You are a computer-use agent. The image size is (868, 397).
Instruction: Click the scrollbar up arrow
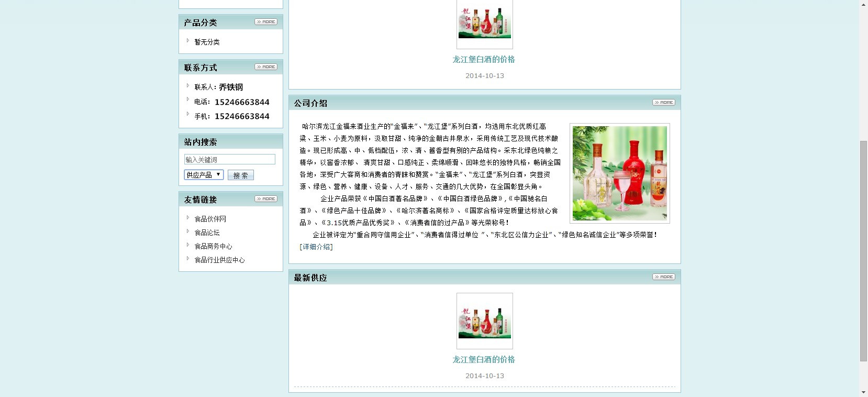pyautogui.click(x=863, y=4)
